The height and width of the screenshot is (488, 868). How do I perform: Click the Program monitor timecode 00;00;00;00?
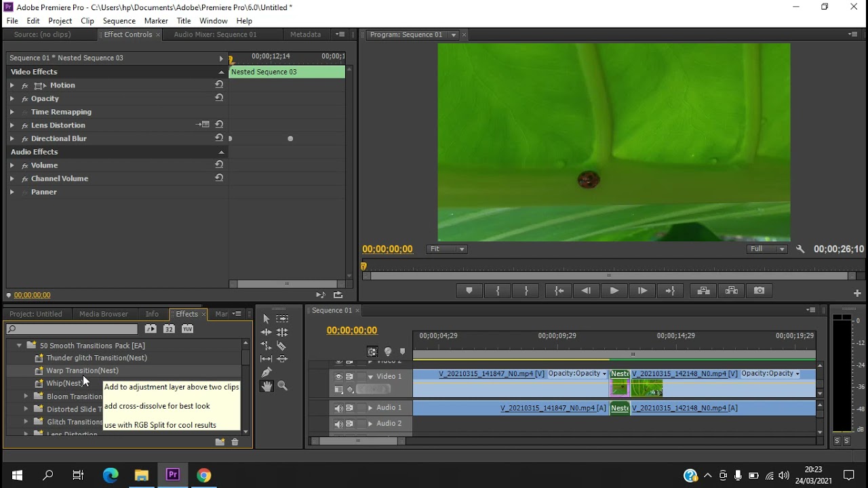coord(387,249)
